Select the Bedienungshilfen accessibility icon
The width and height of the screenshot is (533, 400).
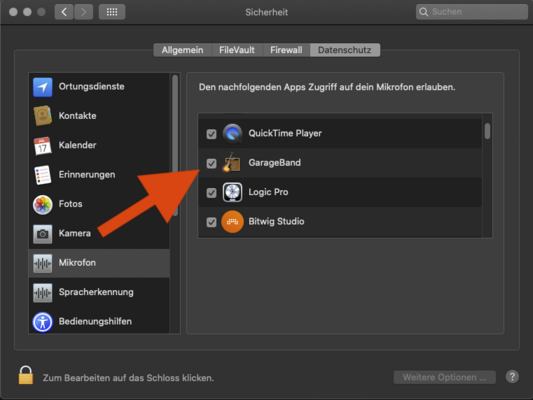[42, 322]
